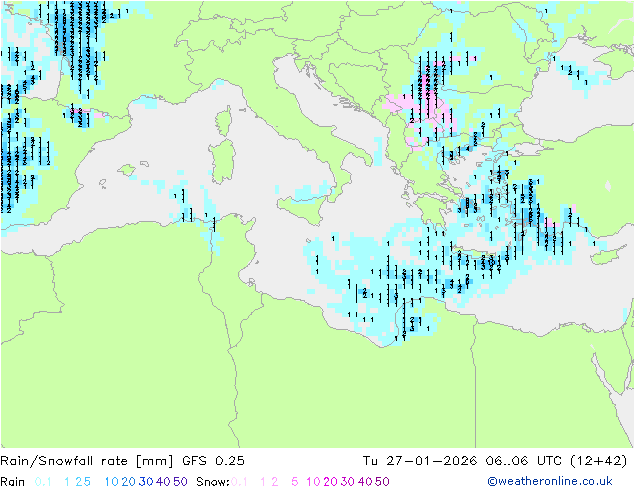Pick the snow legend value 5

click(294, 482)
